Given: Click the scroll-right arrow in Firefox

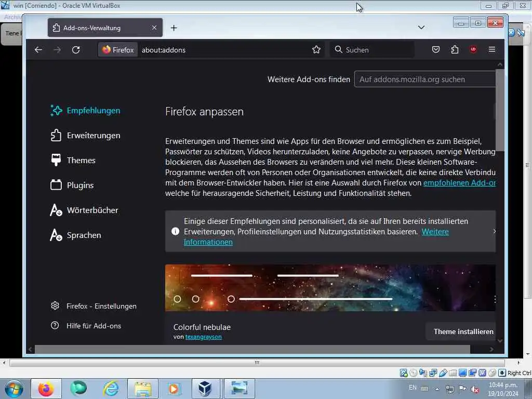Looking at the screenshot, I should 491,349.
